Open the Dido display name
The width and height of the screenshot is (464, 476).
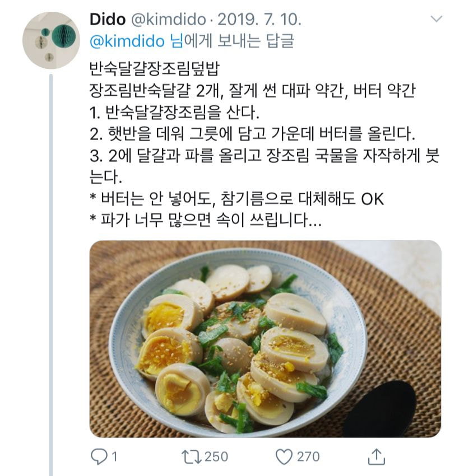[x=108, y=20]
